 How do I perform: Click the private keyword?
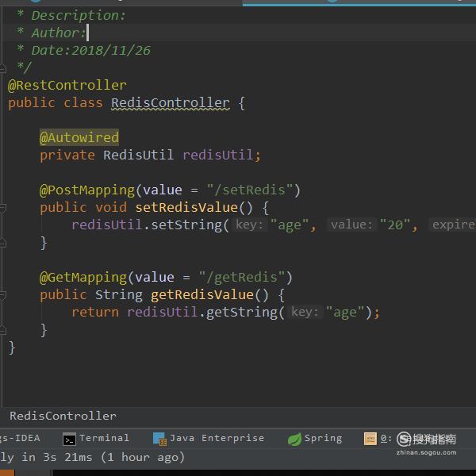pyautogui.click(x=67, y=155)
